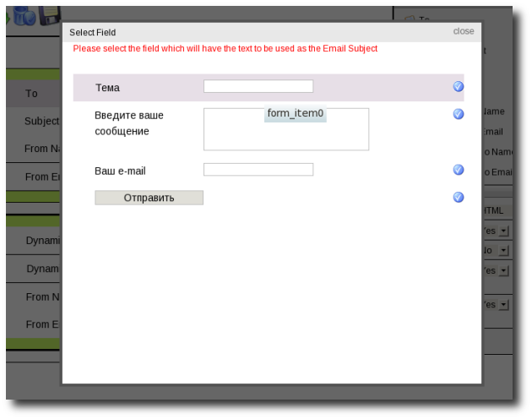
Task: Close the Select Field dialog
Action: tap(464, 31)
